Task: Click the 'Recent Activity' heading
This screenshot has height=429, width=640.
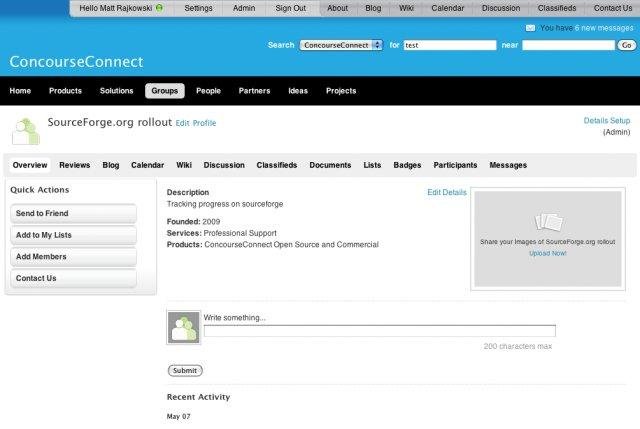Action: [x=198, y=397]
